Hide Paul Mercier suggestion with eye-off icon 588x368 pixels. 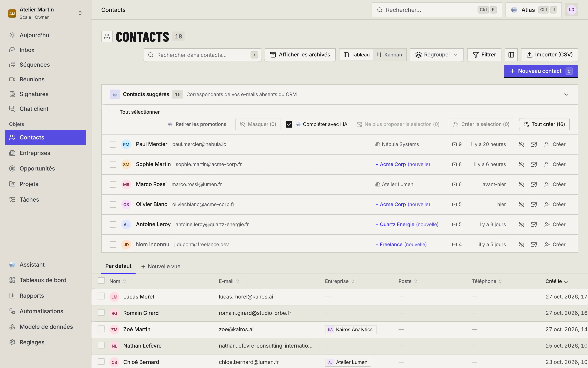click(x=521, y=144)
